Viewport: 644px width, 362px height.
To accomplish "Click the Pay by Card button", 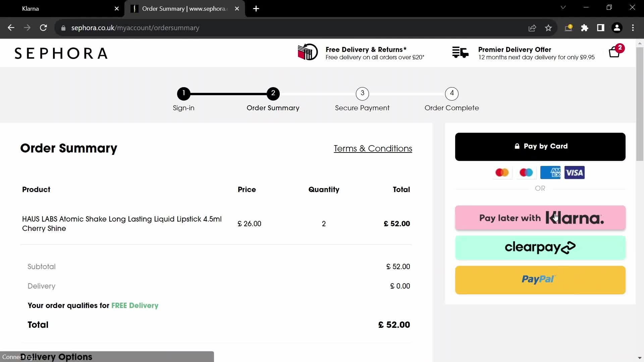I will point(540,146).
